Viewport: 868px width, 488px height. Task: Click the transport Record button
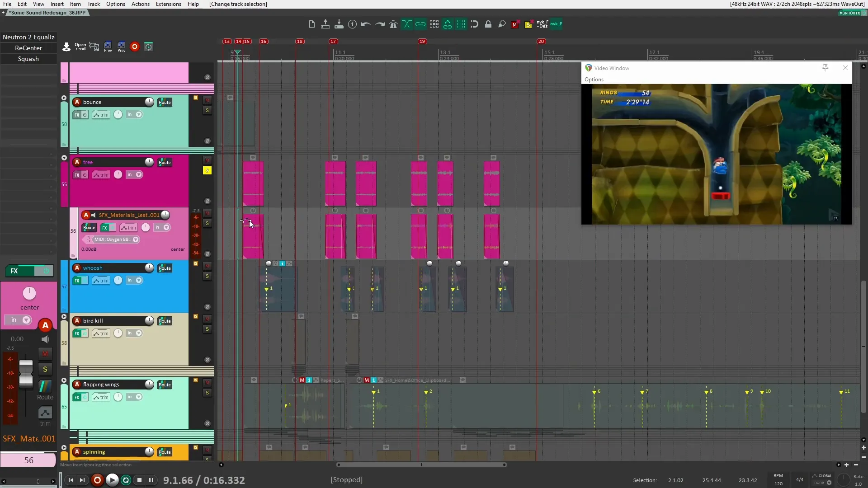coord(97,480)
